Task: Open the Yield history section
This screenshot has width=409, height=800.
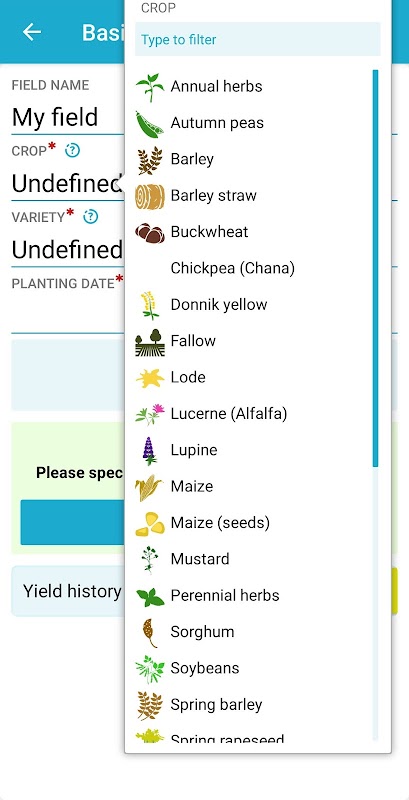Action: (x=72, y=591)
